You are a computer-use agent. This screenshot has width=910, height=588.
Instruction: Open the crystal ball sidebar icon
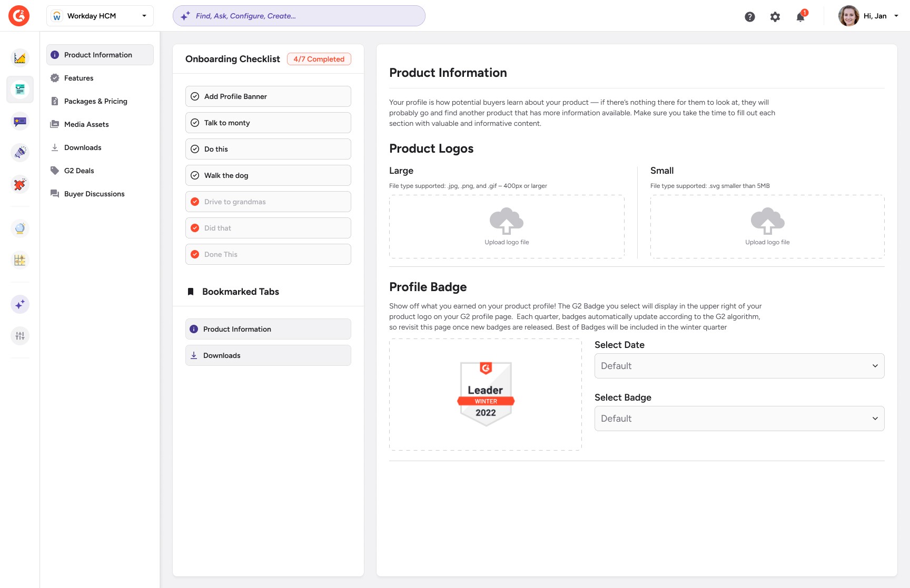pos(20,228)
